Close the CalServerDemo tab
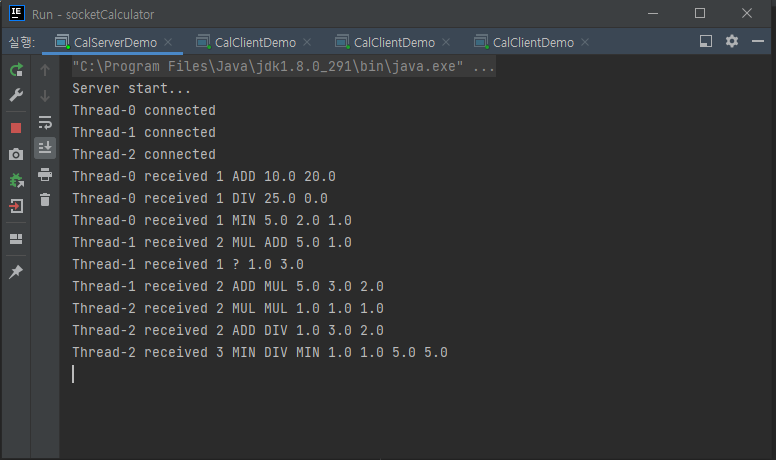Viewport: 776px width, 460px height. click(x=168, y=43)
